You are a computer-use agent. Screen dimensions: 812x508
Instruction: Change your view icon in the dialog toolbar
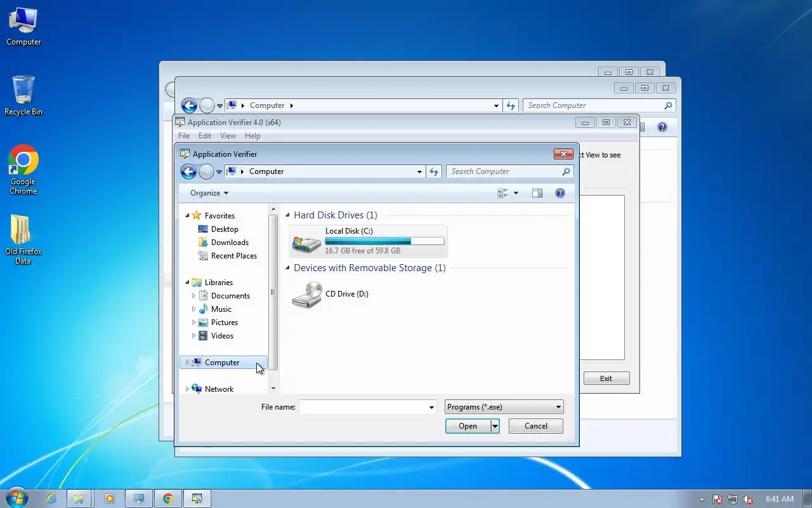(503, 193)
